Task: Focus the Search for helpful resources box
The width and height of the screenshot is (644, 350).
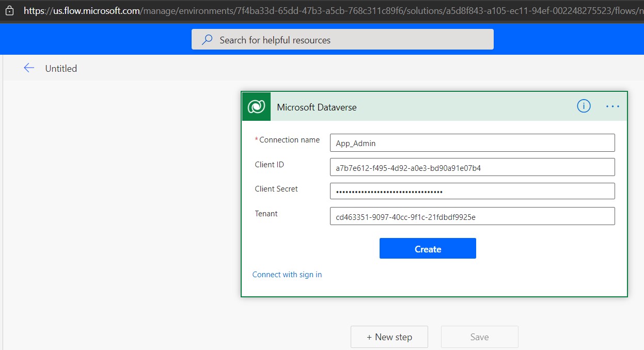Action: (x=342, y=39)
